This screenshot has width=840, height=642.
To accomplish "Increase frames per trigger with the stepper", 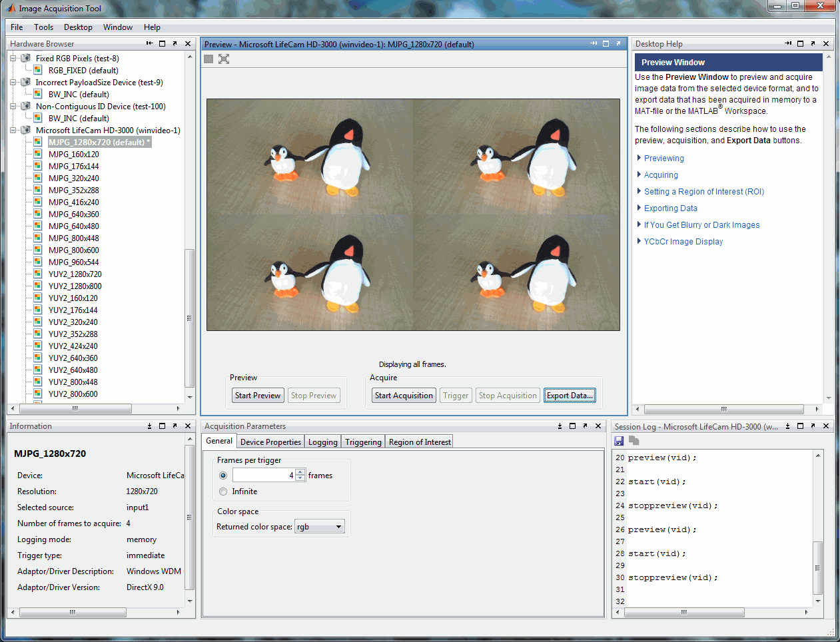I will click(300, 472).
